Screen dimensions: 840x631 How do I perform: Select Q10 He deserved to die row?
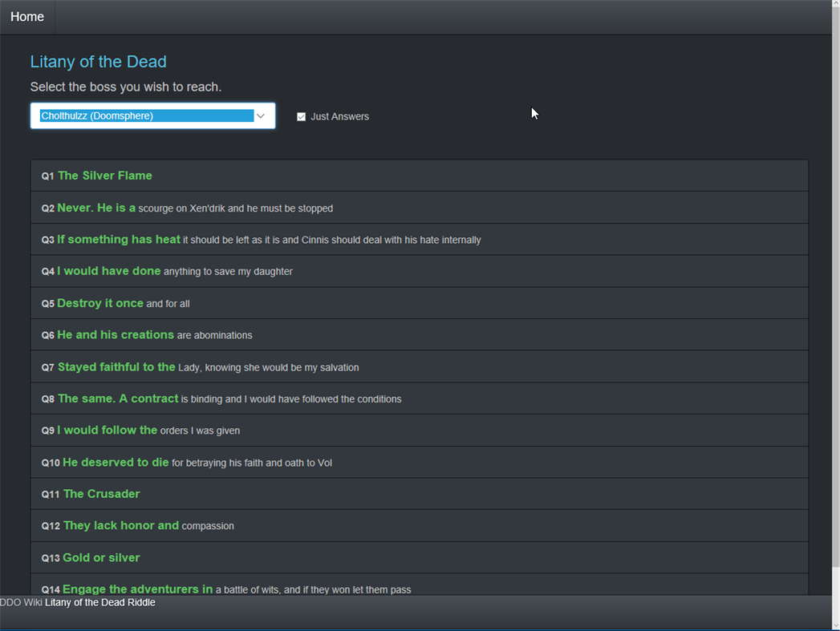[x=420, y=462]
